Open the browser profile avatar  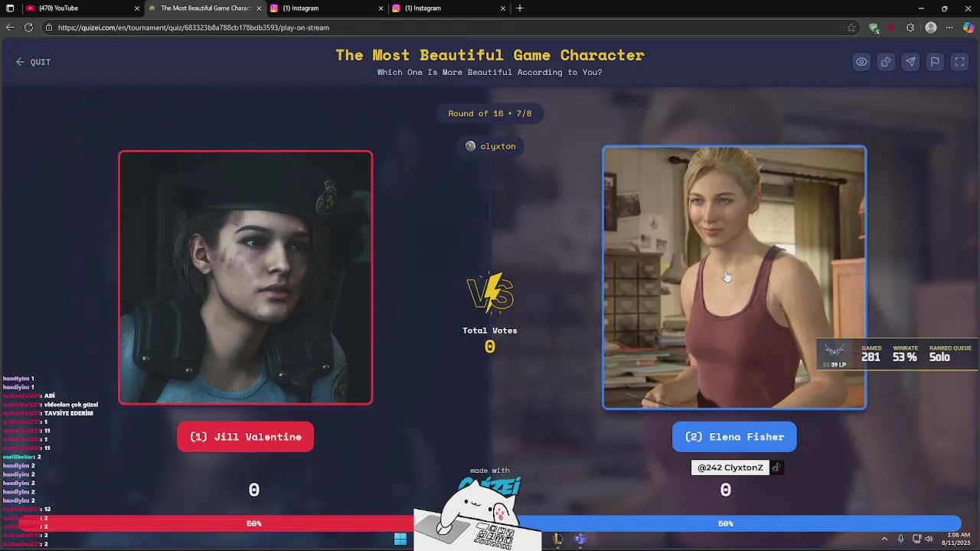tap(931, 28)
